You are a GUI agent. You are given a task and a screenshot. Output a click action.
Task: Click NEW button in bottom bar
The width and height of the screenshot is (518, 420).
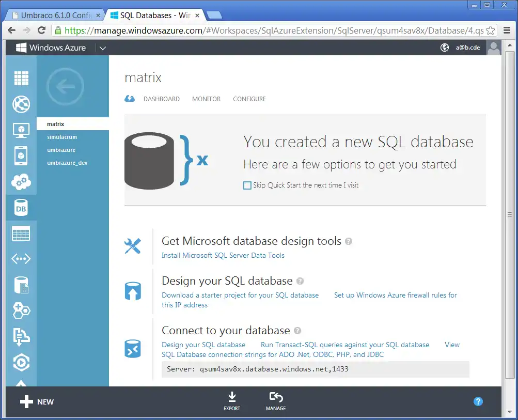coord(37,402)
